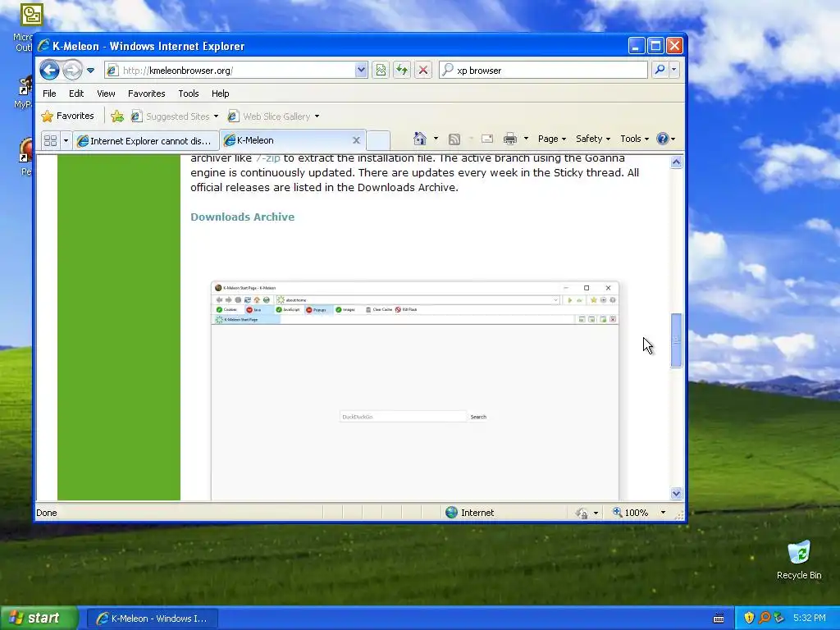Click the taskbar clock 5:32 PM
This screenshot has width=840, height=630.
(810, 619)
